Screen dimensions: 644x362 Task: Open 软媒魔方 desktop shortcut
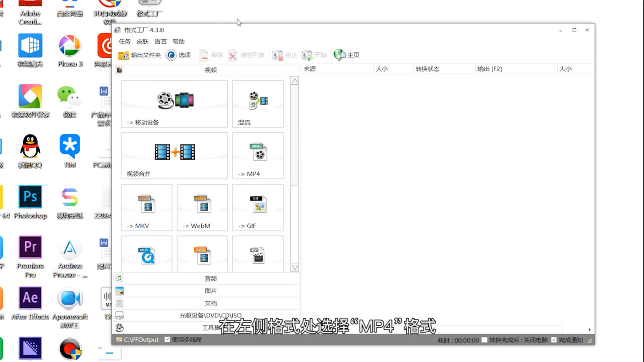coord(30,51)
